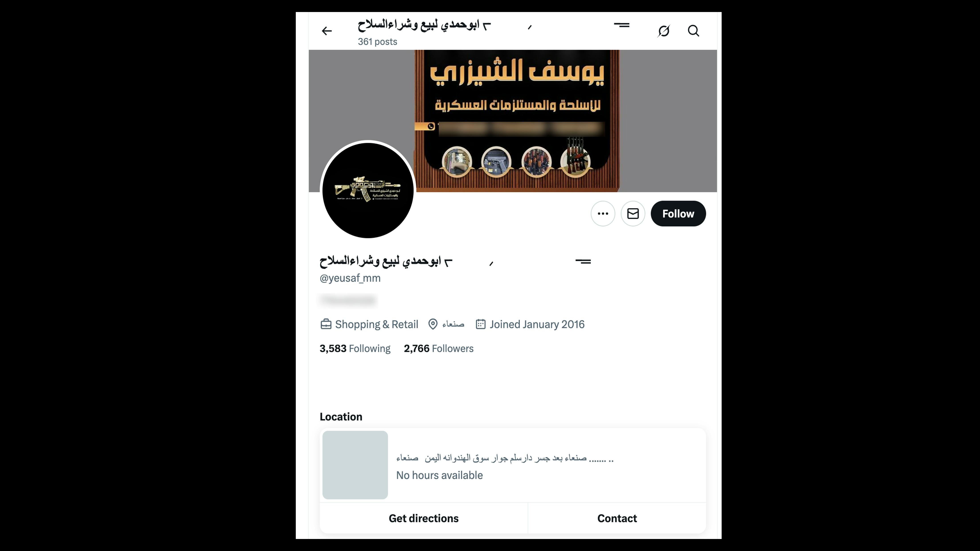Select Get directions in location card
Image resolution: width=980 pixels, height=551 pixels.
coord(423,518)
